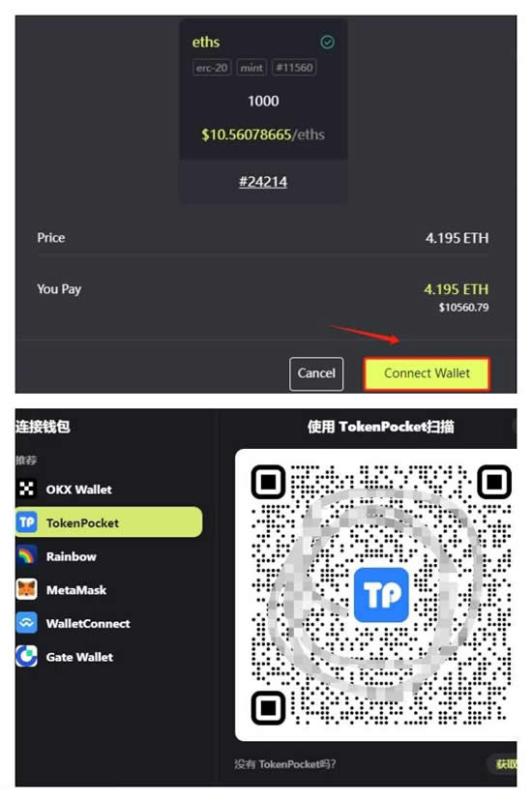Click the Connect Wallet button
The image size is (532, 802).
pyautogui.click(x=427, y=373)
